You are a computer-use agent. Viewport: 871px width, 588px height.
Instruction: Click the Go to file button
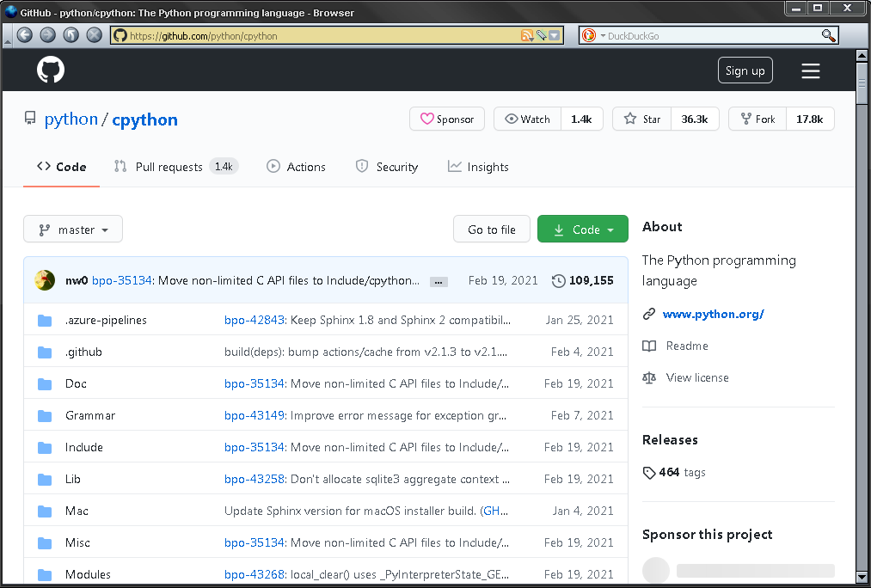pos(492,230)
